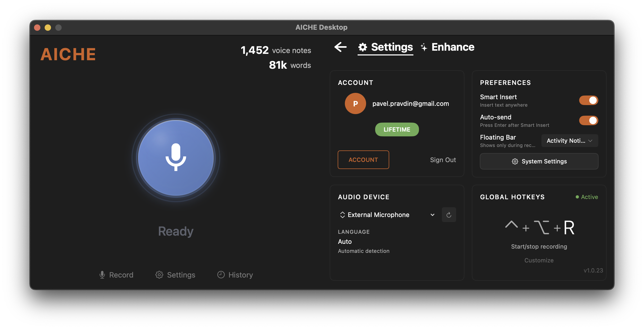This screenshot has height=329, width=644.
Task: Click the orange P account avatar
Action: point(355,103)
